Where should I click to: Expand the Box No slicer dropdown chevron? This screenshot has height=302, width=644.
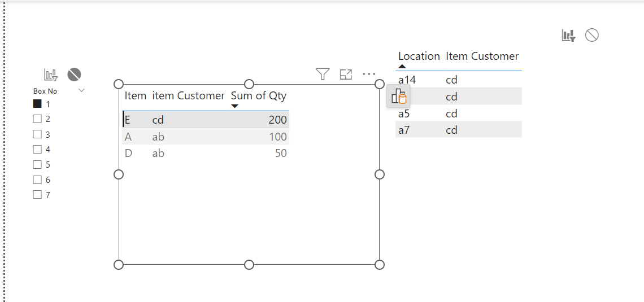(x=81, y=90)
